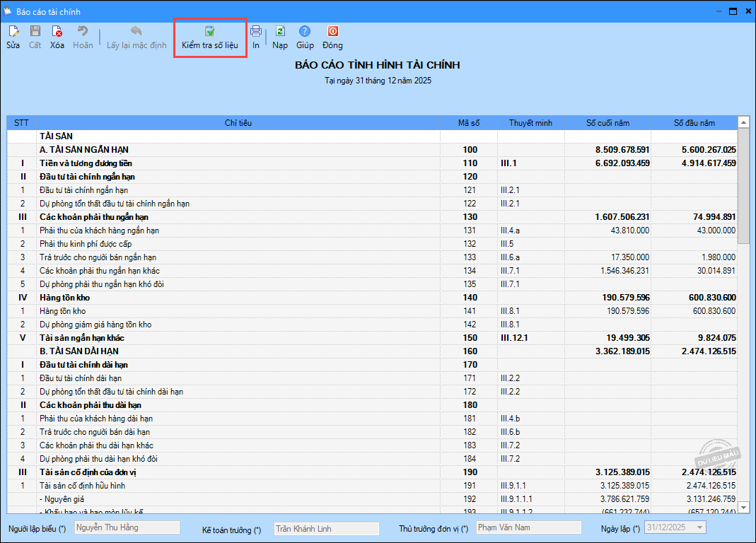Click the Thuyết minh column header

pyautogui.click(x=530, y=123)
